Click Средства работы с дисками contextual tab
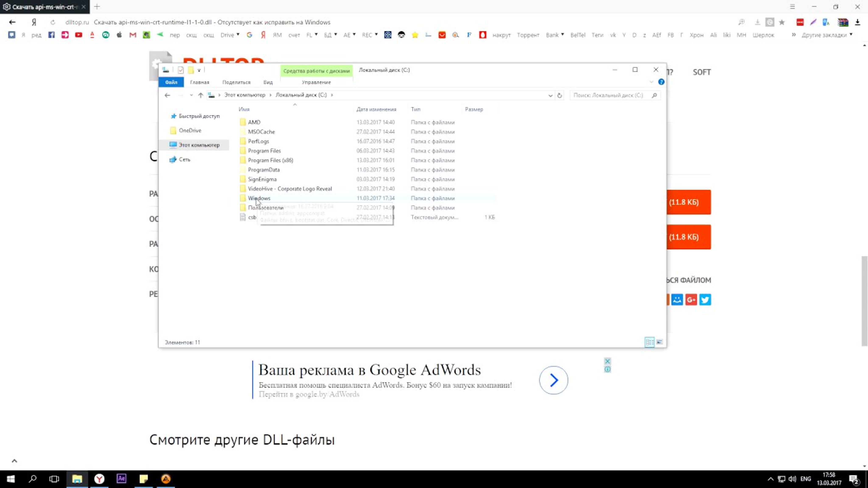Screen dimensions: 868x488 coord(316,71)
